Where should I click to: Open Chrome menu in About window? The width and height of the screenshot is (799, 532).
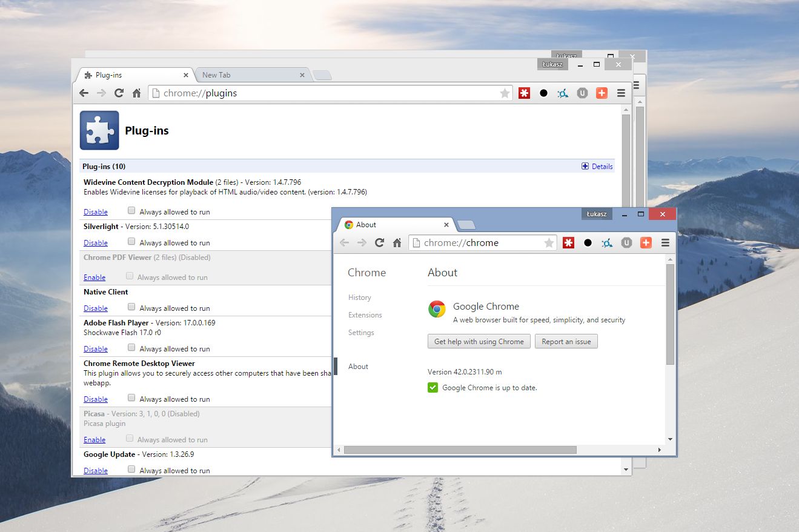coord(665,243)
